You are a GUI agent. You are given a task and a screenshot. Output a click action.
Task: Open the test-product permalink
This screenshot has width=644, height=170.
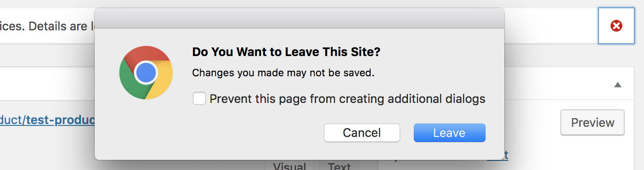coord(47,120)
